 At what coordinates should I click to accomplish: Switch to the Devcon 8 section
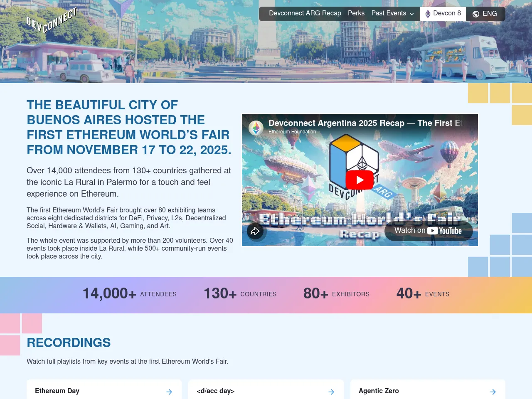(x=443, y=13)
